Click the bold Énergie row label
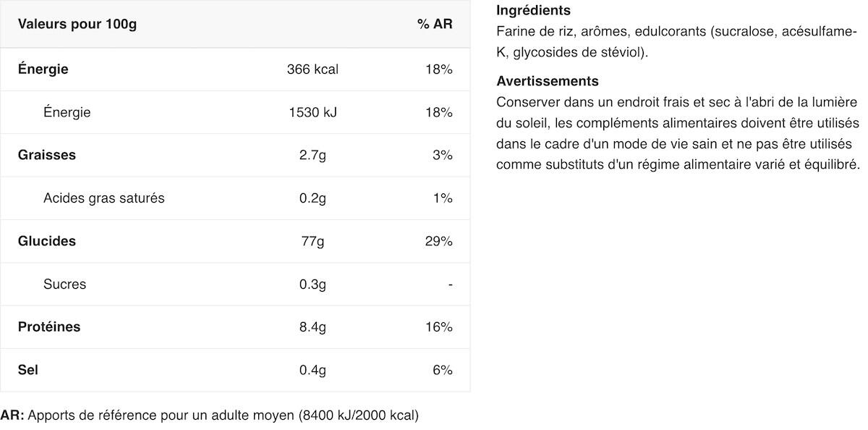868x430 pixels. click(43, 69)
